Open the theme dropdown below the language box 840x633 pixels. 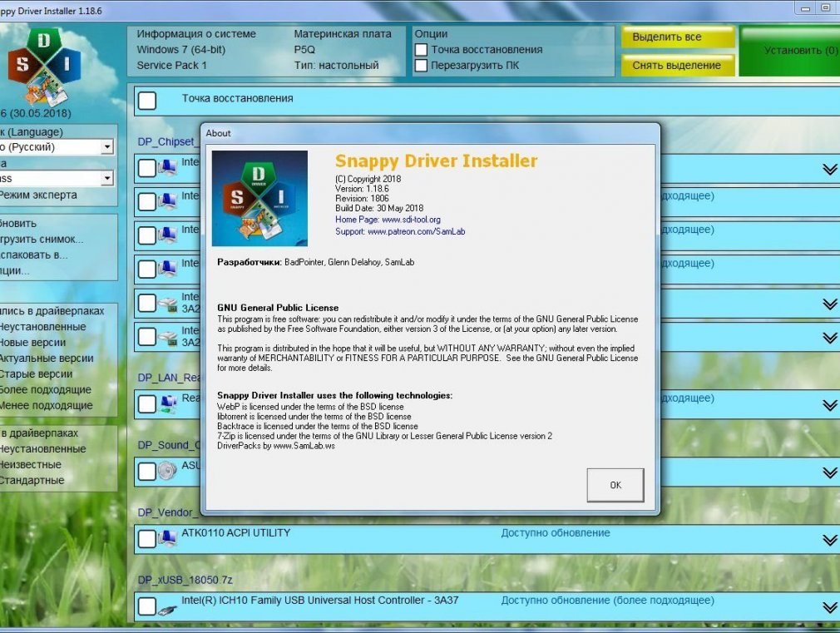point(107,177)
